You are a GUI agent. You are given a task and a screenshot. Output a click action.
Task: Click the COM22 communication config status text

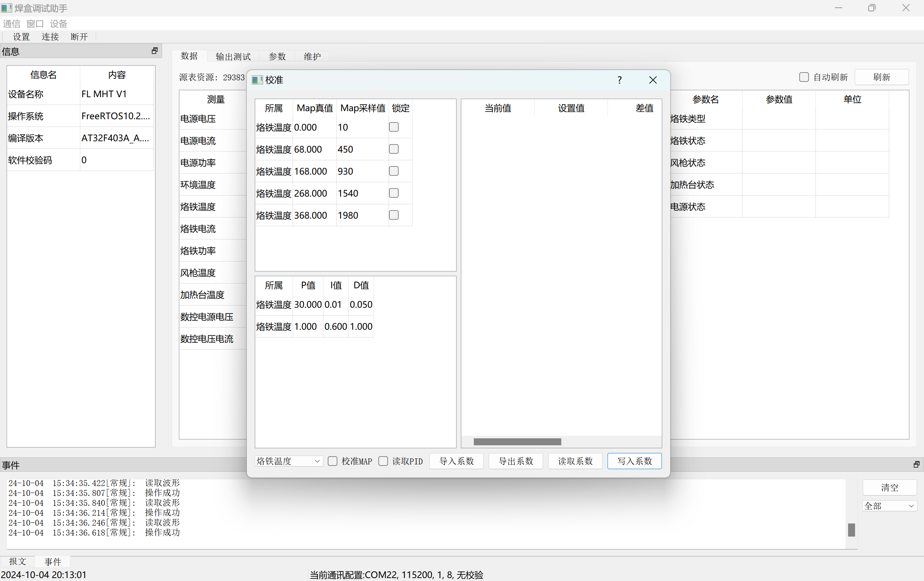[396, 575]
